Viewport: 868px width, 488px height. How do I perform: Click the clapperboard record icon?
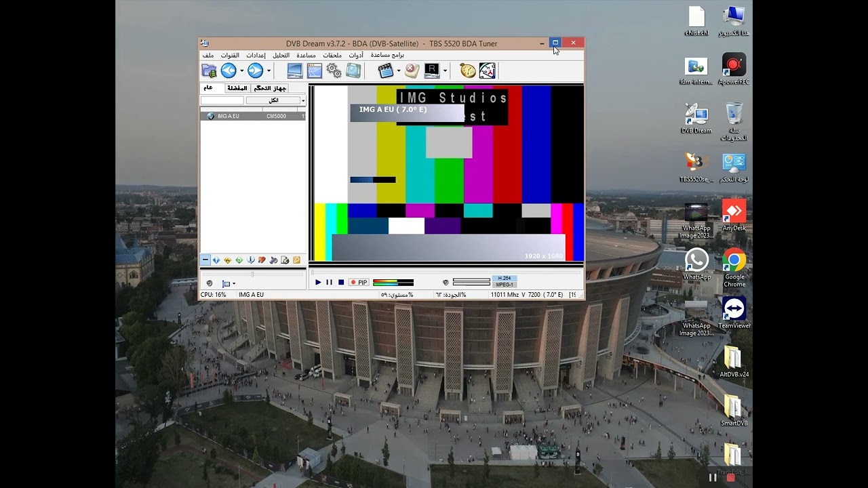[x=386, y=70]
